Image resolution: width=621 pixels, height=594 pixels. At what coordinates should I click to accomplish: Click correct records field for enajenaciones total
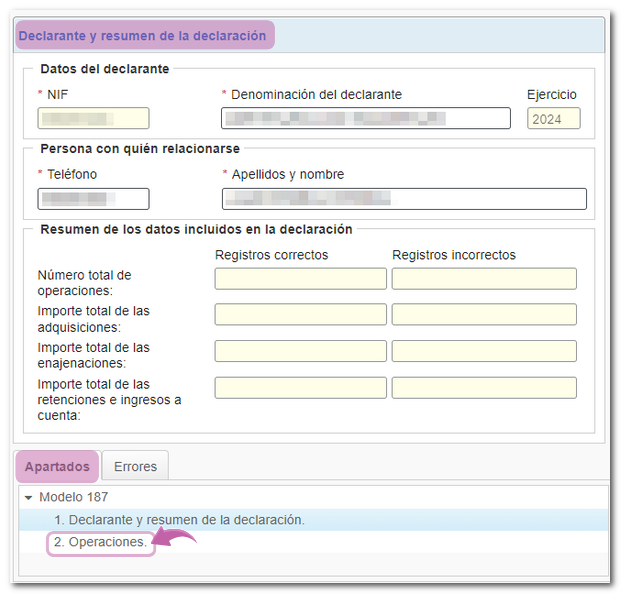300,351
